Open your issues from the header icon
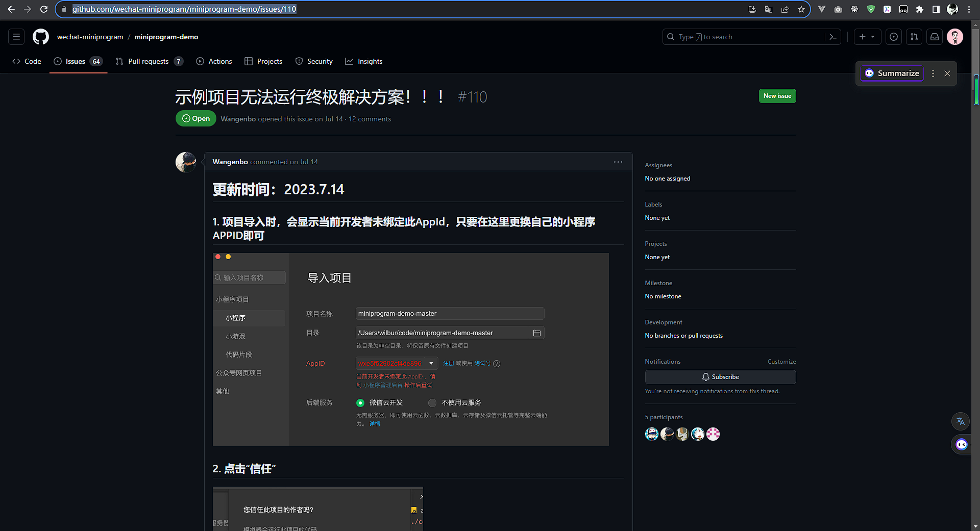This screenshot has width=980, height=531. pos(894,37)
